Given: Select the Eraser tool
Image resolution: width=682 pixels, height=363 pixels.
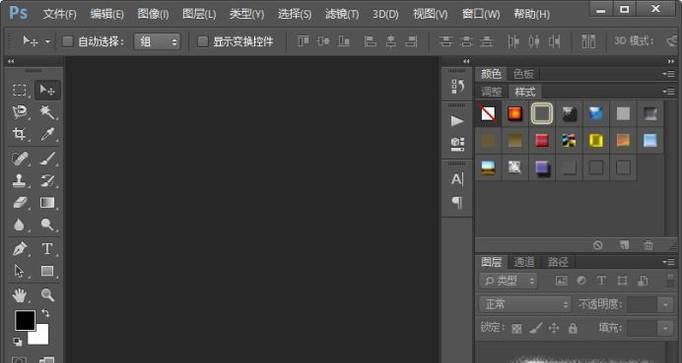Looking at the screenshot, I should 20,203.
